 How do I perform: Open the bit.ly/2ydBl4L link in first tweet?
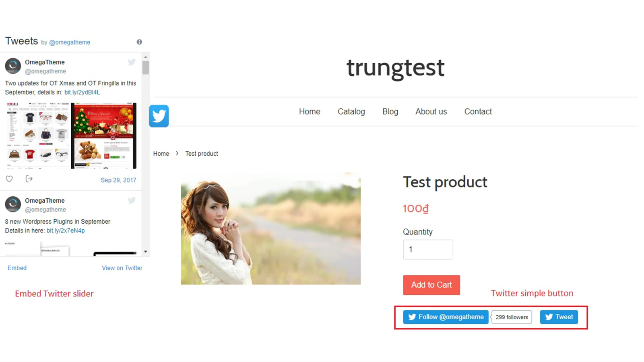point(82,92)
